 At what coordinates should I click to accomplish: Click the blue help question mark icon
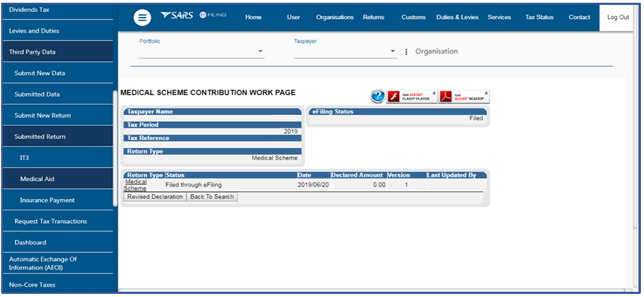(x=377, y=96)
